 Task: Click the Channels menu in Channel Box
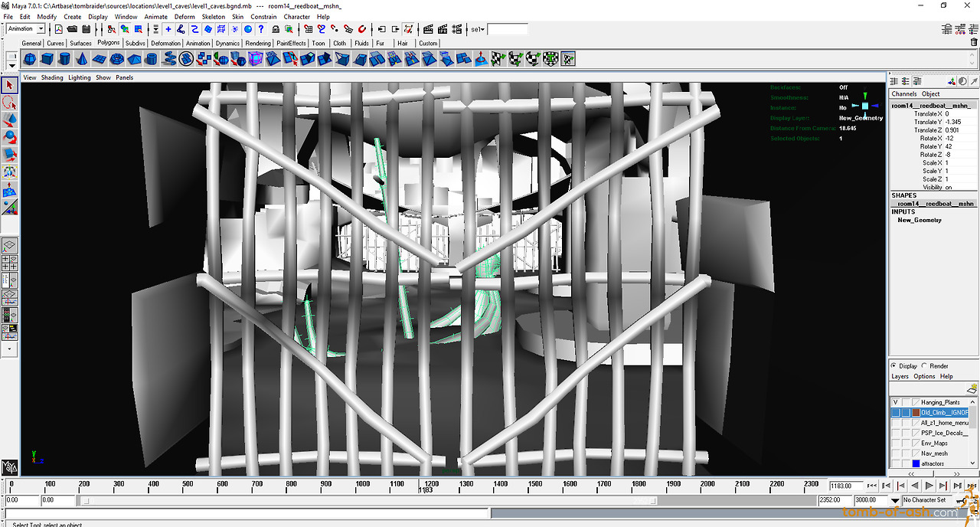click(904, 93)
